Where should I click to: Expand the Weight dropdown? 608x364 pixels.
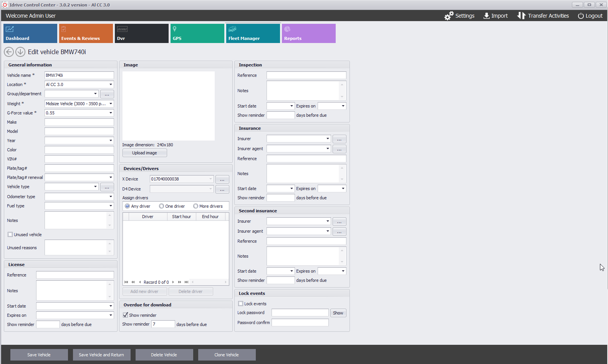coord(111,104)
